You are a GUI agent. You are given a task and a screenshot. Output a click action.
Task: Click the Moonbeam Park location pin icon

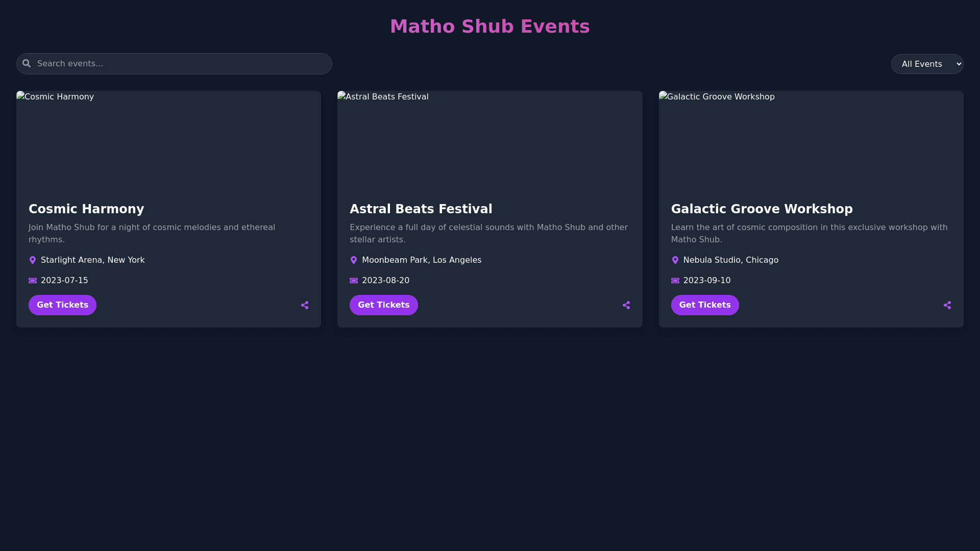pyautogui.click(x=354, y=260)
